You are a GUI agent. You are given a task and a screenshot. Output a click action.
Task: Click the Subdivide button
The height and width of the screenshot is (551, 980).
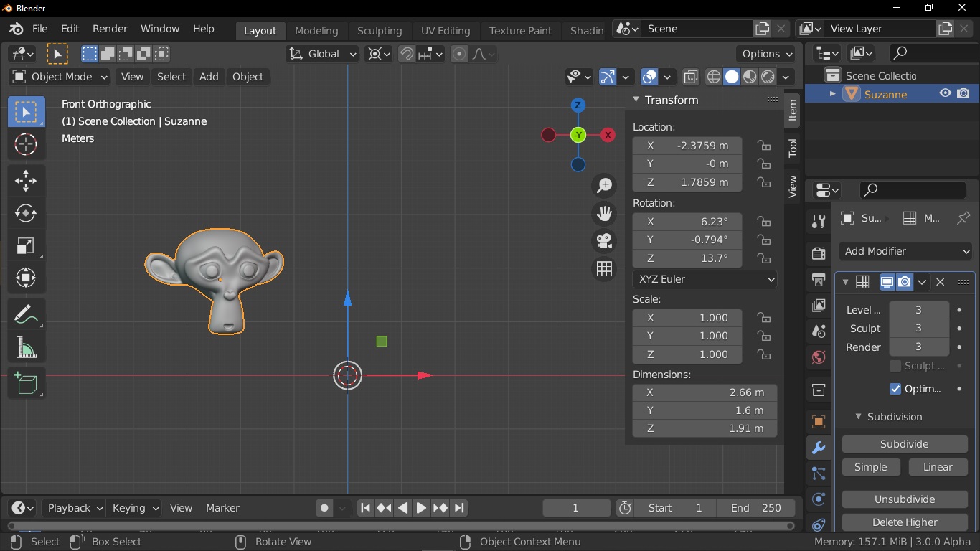click(x=905, y=444)
